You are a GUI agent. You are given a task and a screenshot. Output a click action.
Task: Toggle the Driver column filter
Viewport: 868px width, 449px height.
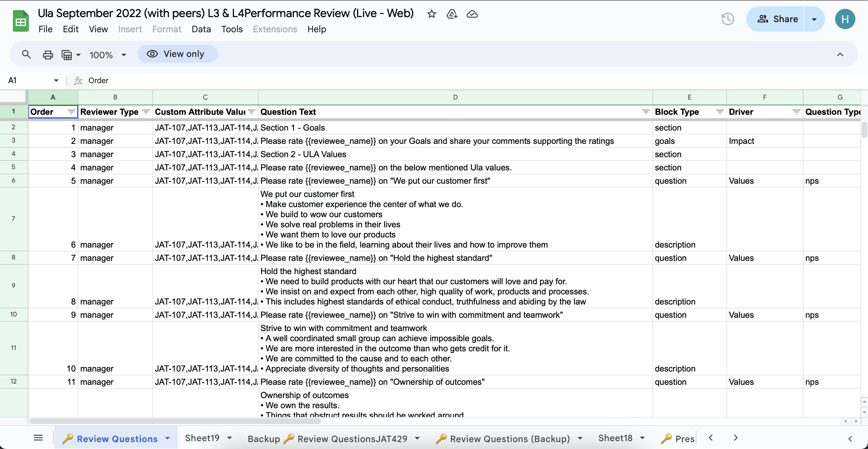796,112
